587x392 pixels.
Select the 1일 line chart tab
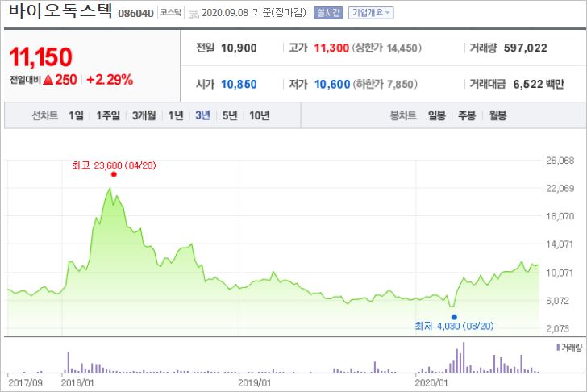tap(76, 115)
